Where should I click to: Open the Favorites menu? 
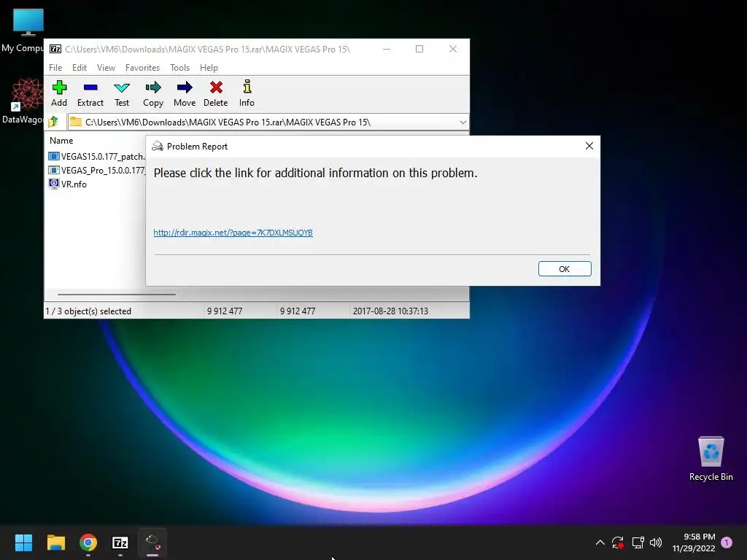pos(142,68)
